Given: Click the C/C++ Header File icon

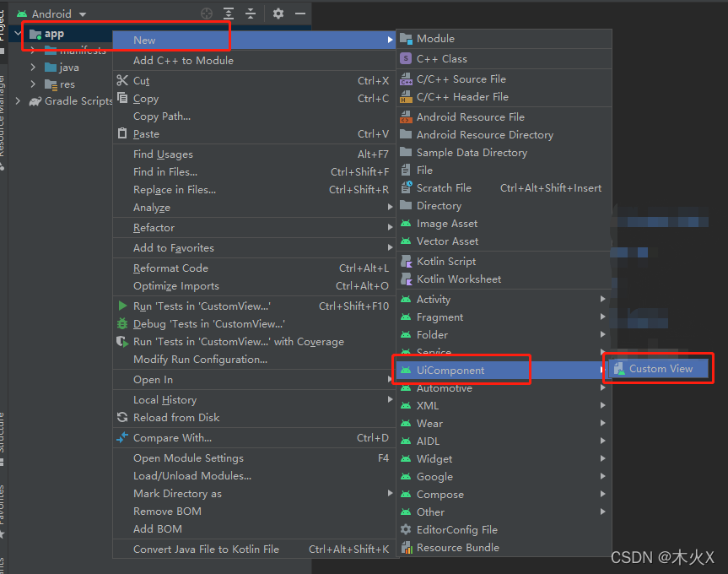Looking at the screenshot, I should pyautogui.click(x=407, y=96).
